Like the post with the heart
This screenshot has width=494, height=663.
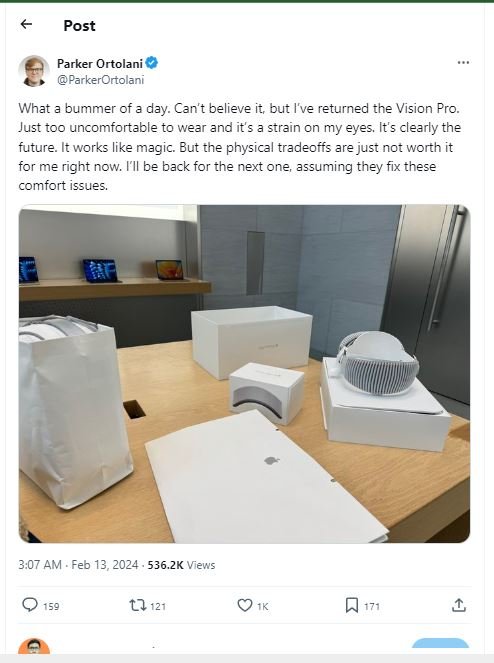pyautogui.click(x=245, y=605)
